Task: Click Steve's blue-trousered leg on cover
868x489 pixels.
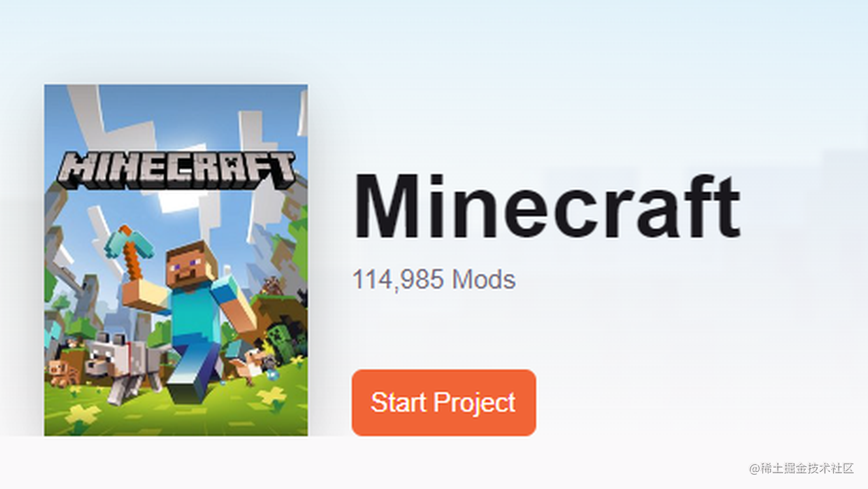Action: [194, 369]
